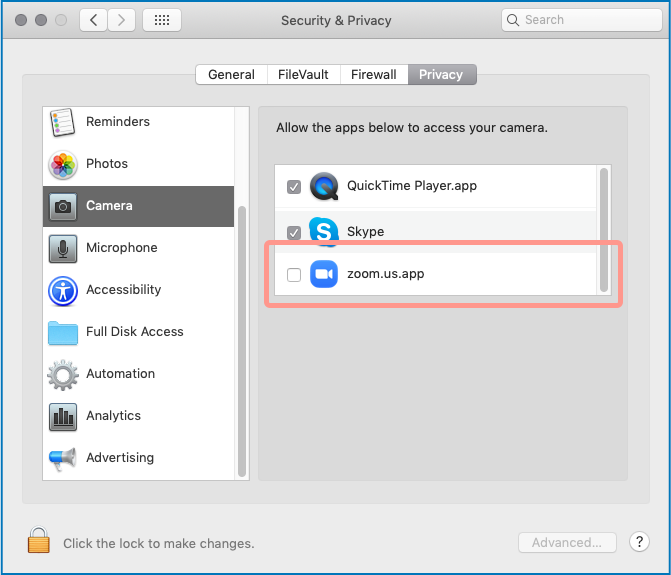Switch to the FileVault tab
The width and height of the screenshot is (671, 575).
tap(303, 74)
